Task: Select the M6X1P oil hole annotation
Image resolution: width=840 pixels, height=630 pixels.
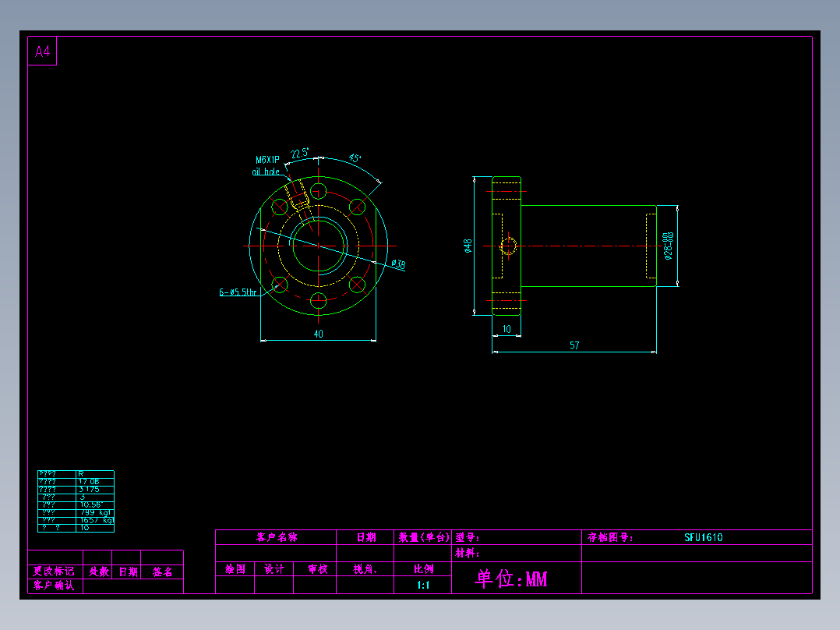Action: pyautogui.click(x=266, y=165)
